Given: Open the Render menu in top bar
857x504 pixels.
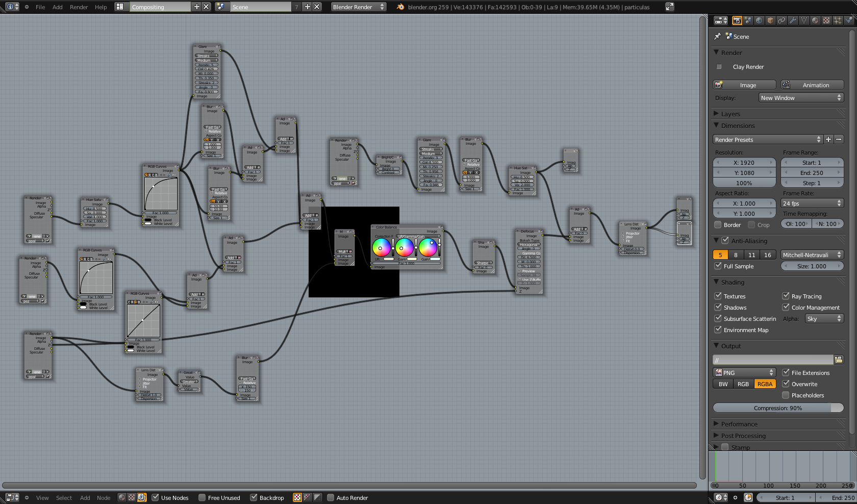Looking at the screenshot, I should [79, 7].
